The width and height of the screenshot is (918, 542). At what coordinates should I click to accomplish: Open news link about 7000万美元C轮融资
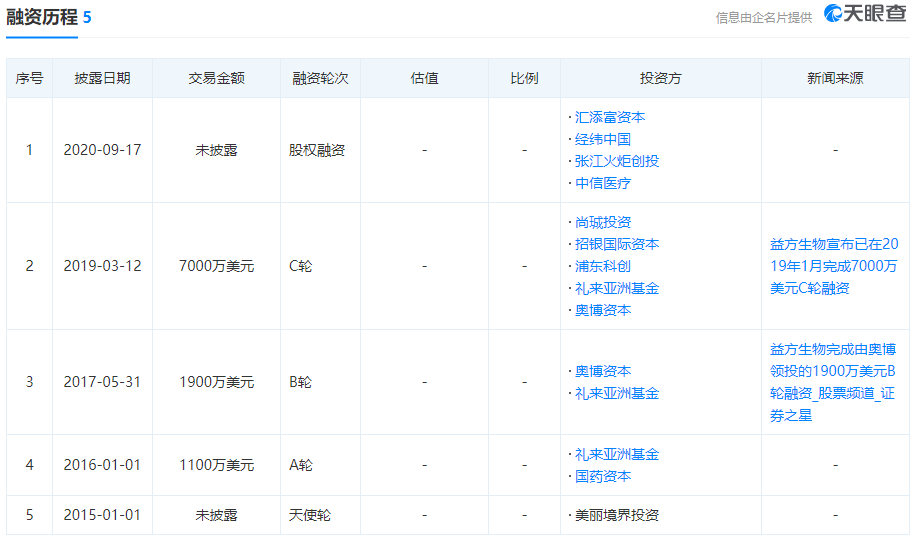point(834,266)
